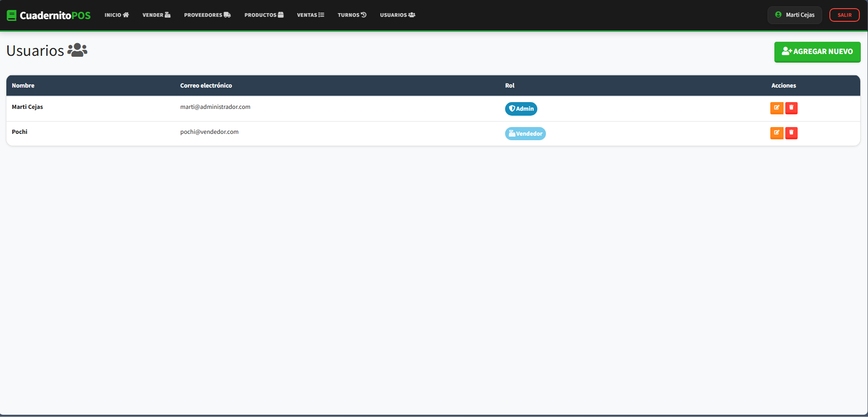
Task: Click the Vendedor role badge
Action: [x=526, y=134]
